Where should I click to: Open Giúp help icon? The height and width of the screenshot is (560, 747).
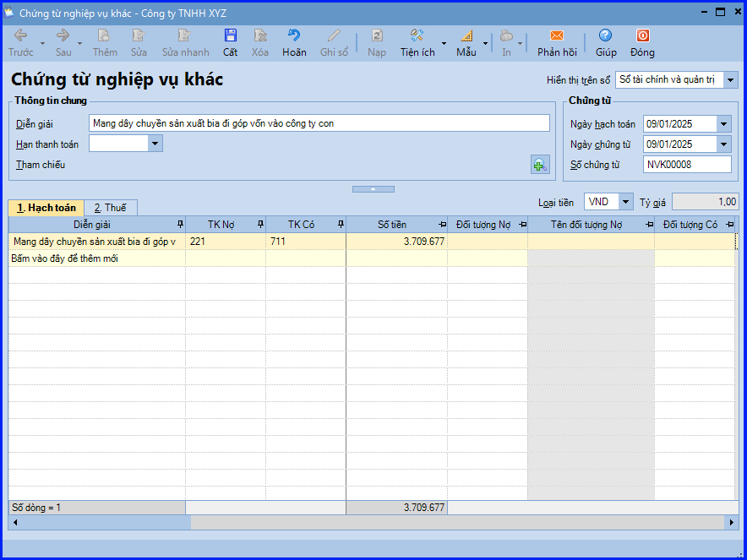coord(605,36)
